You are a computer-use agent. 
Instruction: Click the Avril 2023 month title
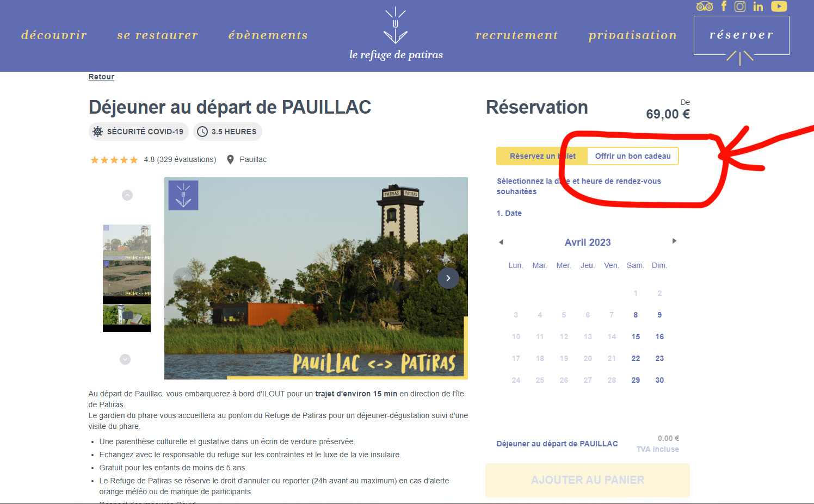588,242
